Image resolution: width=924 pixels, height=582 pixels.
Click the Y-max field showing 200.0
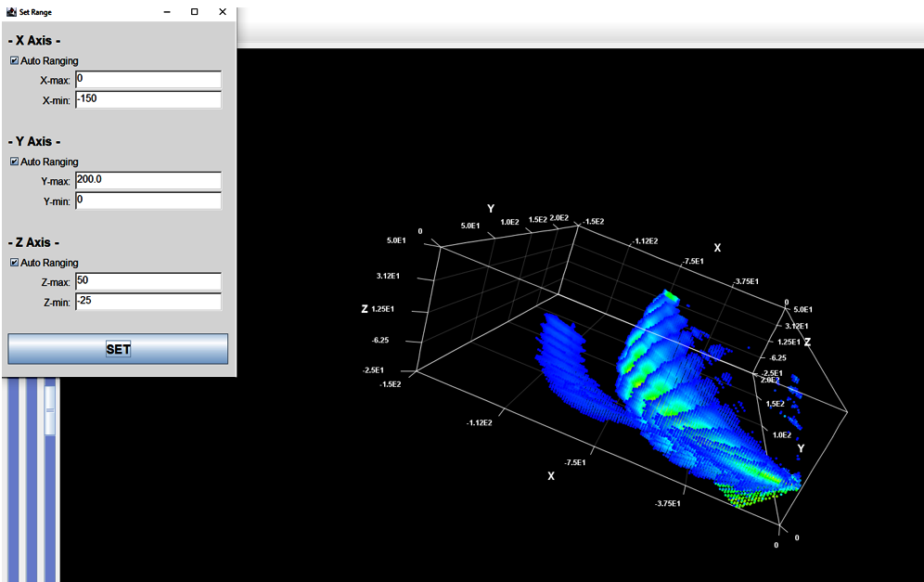[148, 180]
